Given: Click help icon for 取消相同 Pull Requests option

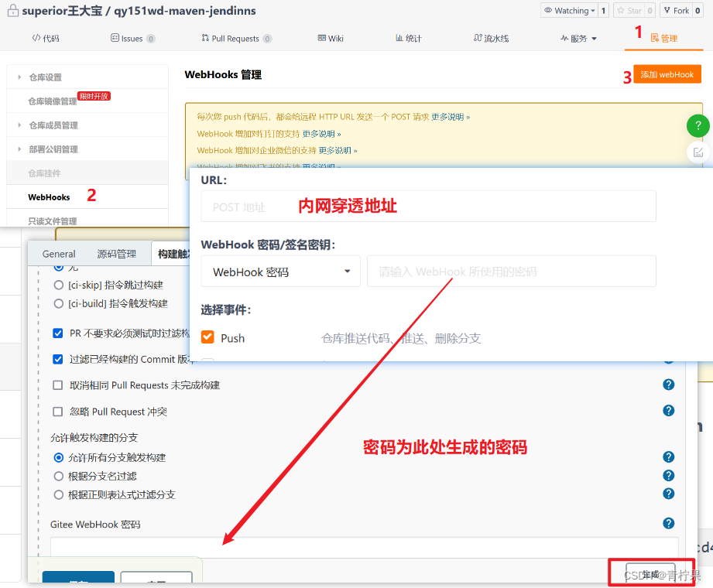Looking at the screenshot, I should (668, 385).
